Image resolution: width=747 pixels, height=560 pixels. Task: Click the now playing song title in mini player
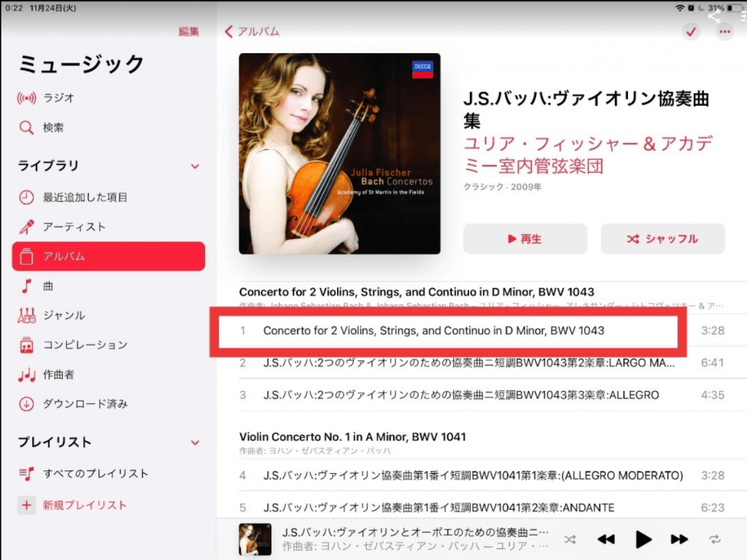(415, 532)
